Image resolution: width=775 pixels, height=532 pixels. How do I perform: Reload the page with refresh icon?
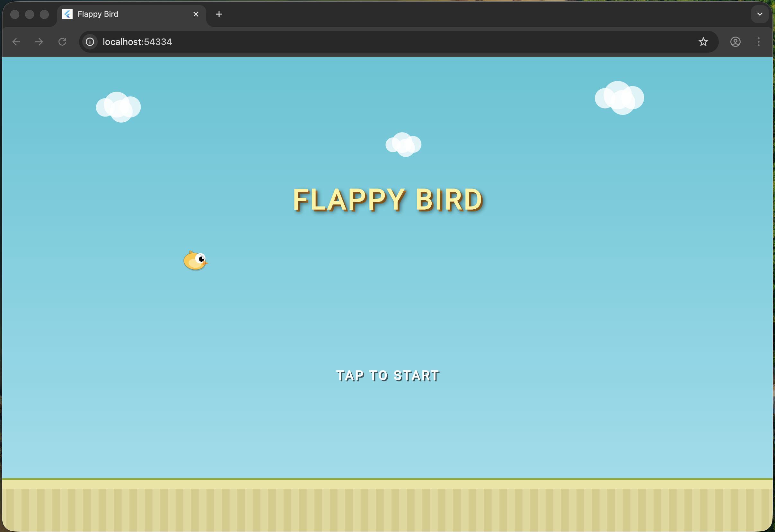coord(62,42)
